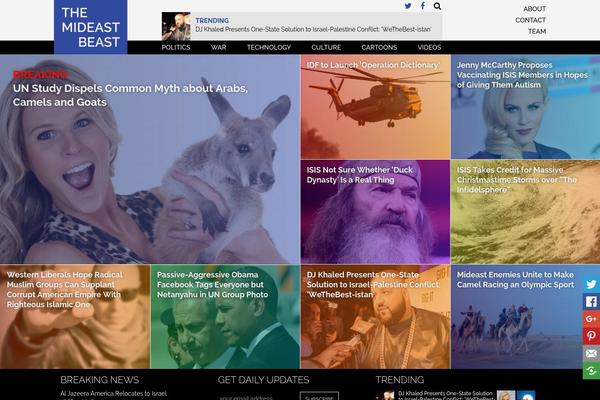Open the Twitter icon in the header
Image resolution: width=600 pixels, height=400 pixels.
tap(408, 6)
